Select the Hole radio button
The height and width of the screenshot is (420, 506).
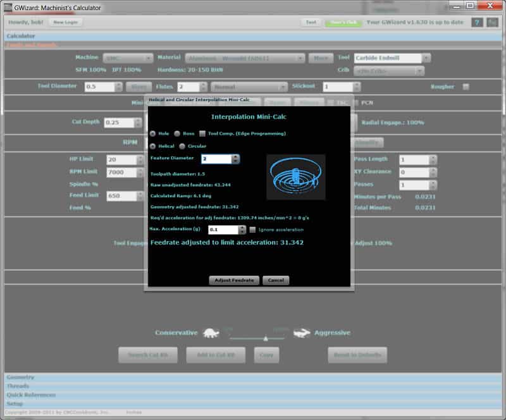pyautogui.click(x=152, y=133)
